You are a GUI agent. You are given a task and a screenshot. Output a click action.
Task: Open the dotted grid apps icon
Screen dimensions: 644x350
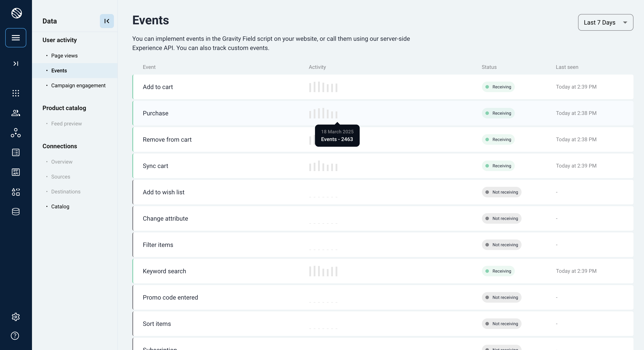16,93
